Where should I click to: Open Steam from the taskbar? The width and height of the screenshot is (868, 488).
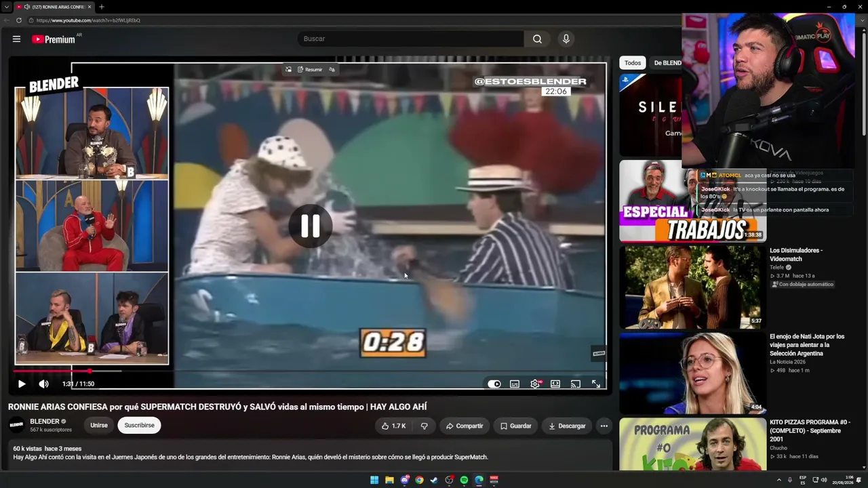(x=434, y=480)
